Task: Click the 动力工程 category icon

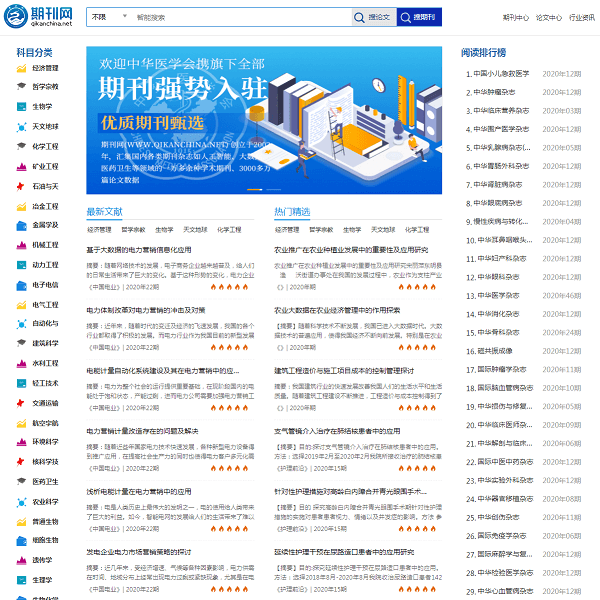Action: [x=21, y=265]
